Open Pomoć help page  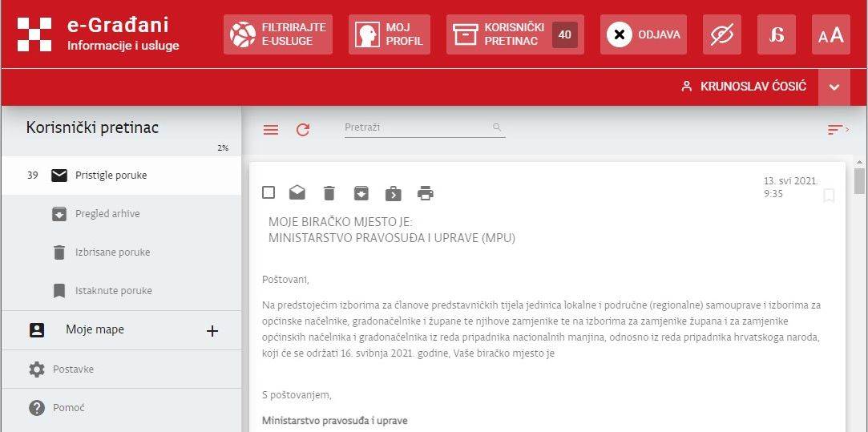(121, 408)
